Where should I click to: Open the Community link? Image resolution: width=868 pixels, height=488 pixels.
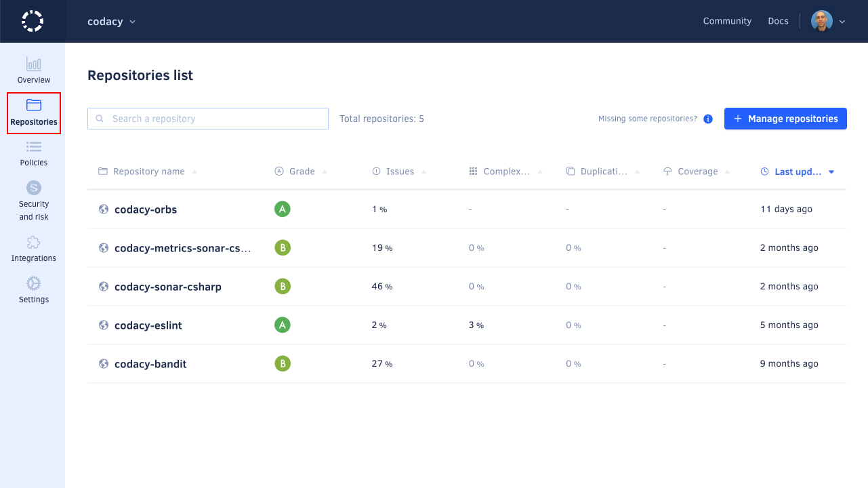point(727,21)
